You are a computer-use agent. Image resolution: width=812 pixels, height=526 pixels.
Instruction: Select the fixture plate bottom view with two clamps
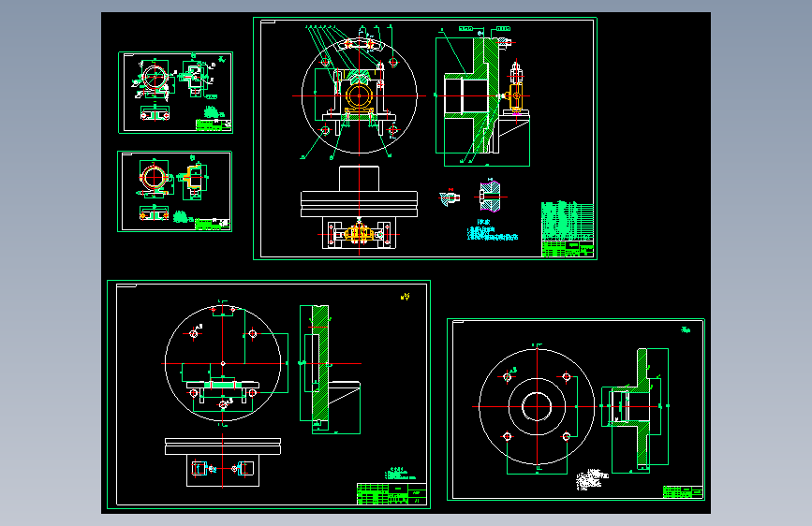coord(223,462)
